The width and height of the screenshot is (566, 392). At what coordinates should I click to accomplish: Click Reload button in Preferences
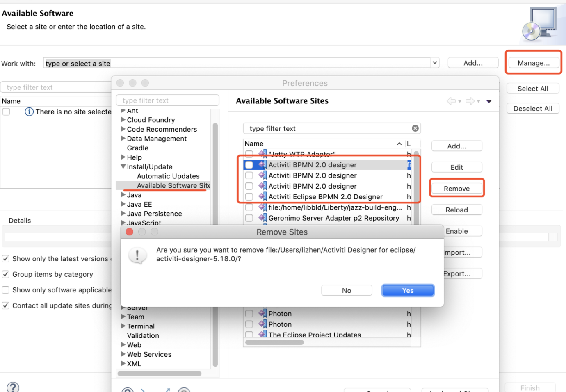coord(456,210)
